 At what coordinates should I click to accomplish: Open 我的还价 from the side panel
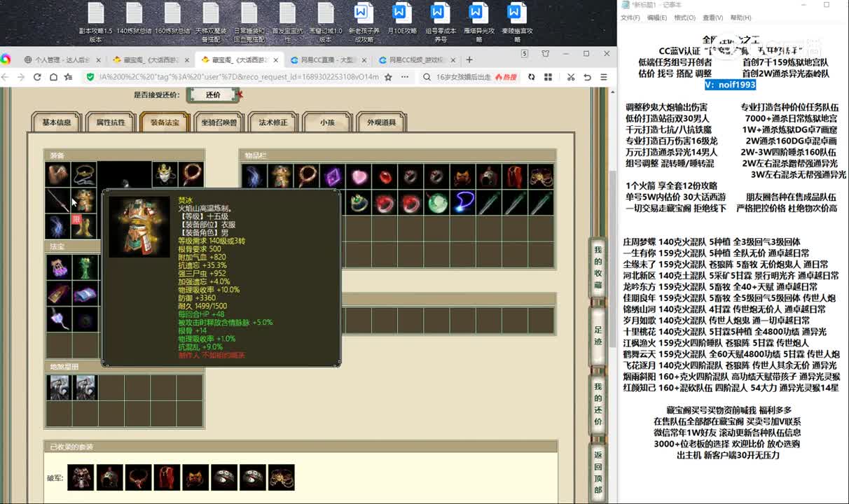598,405
